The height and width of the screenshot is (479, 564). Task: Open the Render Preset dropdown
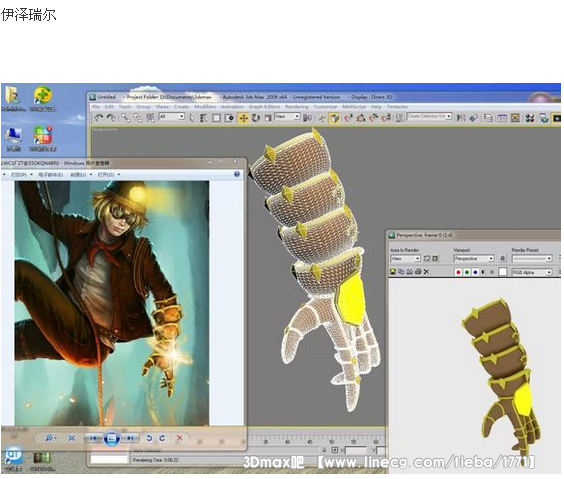coord(532,259)
